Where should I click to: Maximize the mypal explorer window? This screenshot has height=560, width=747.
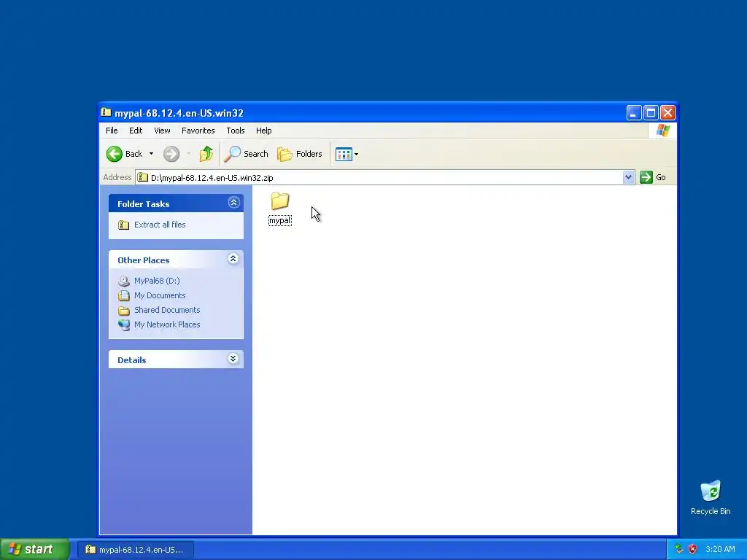[651, 113]
